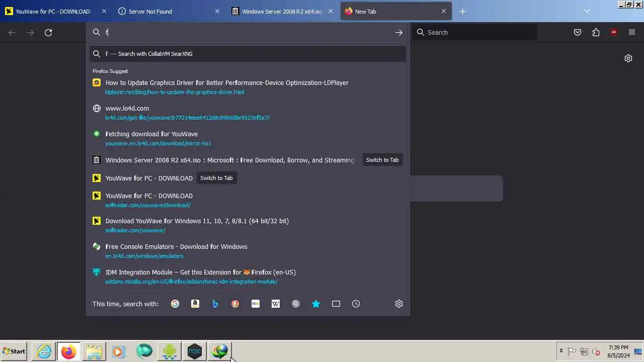
Task: Open IDM Integration Module add-on suggestion
Action: 248,277
